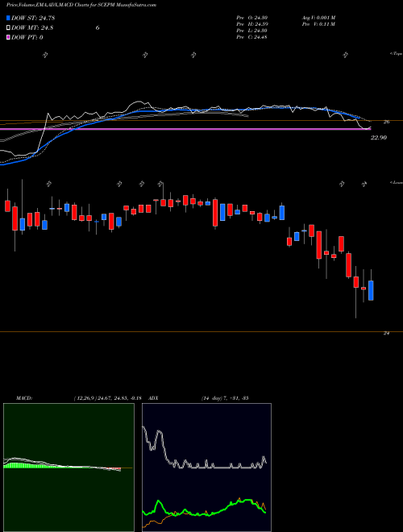Click the magenta DOW PT legend swatch
403x532 pixels.
click(8, 37)
